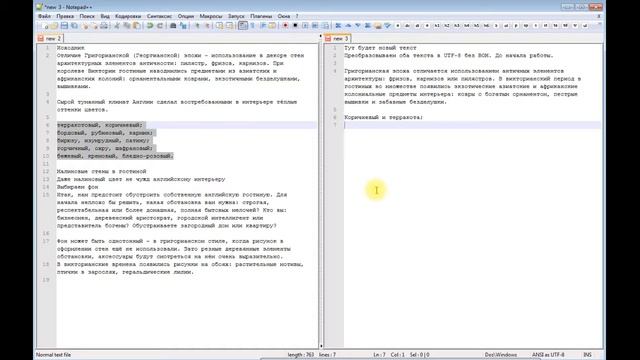Viewport: 640px width, 360px height.
Task: Click the selected line 'терракотовый, коричневый;'
Action: [100, 125]
